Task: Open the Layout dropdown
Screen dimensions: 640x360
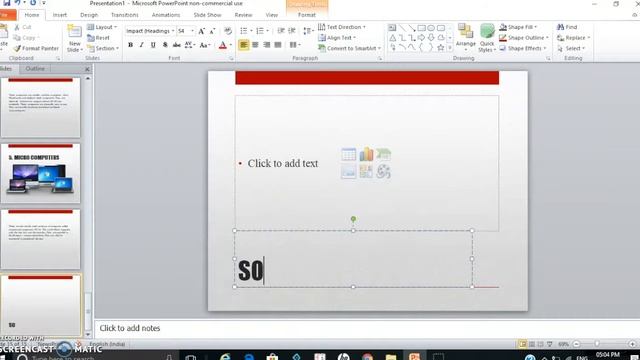Action: tap(102, 27)
